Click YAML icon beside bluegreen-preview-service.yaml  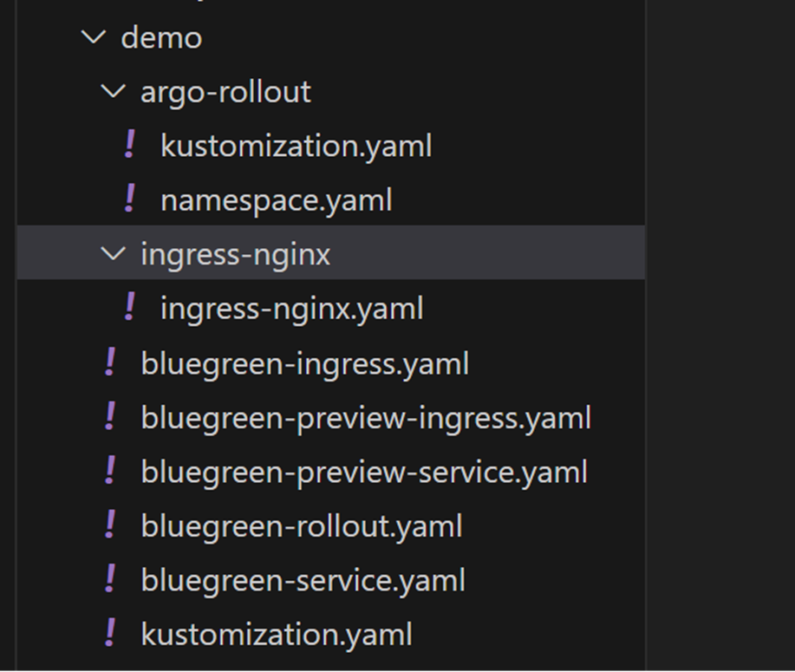tap(110, 471)
